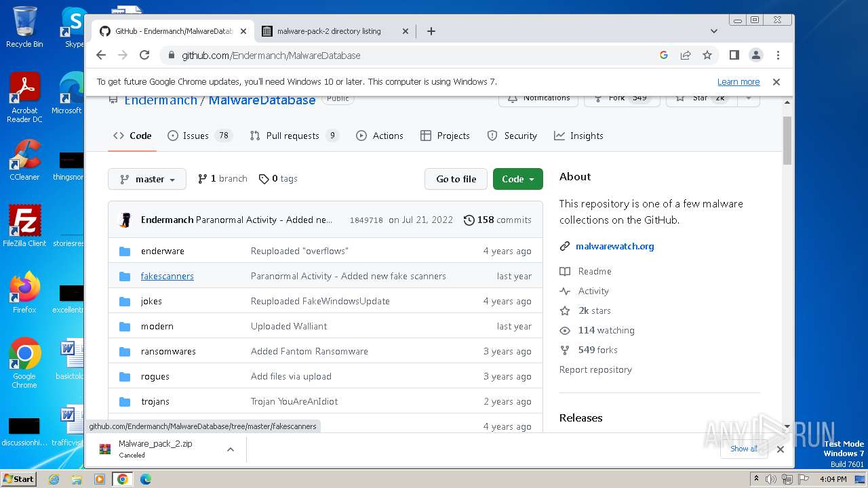Select the GitHub MalwareDatabase browser tab
The image size is (868, 488).
pyautogui.click(x=173, y=31)
